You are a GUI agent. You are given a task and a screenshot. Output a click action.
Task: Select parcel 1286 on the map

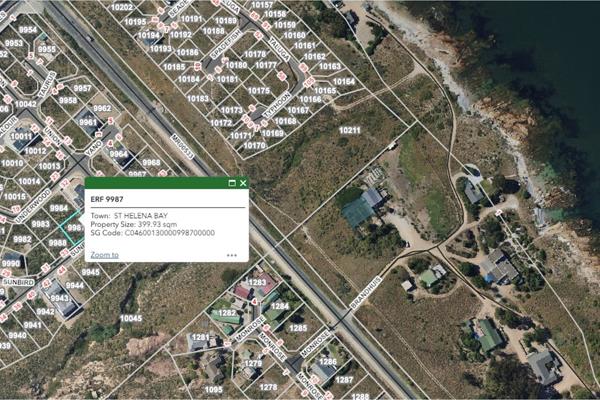(327, 362)
